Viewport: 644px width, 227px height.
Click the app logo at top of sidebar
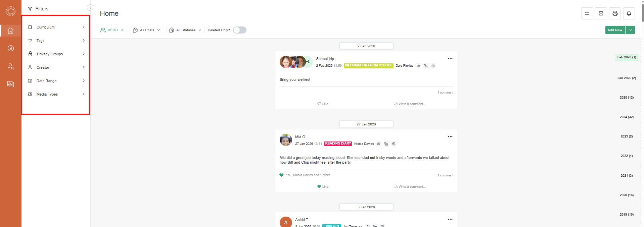coord(11,11)
